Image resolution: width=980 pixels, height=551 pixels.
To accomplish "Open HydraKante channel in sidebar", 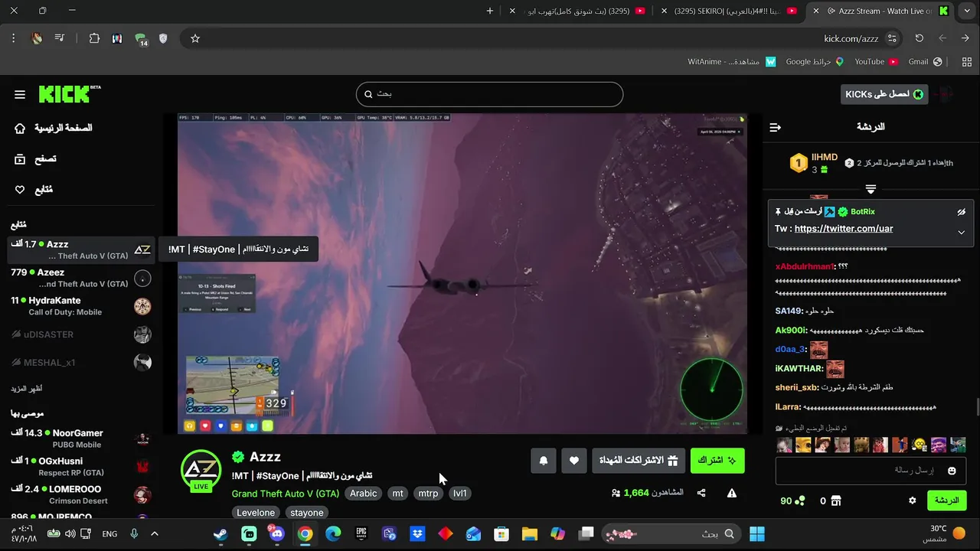I will coord(80,306).
